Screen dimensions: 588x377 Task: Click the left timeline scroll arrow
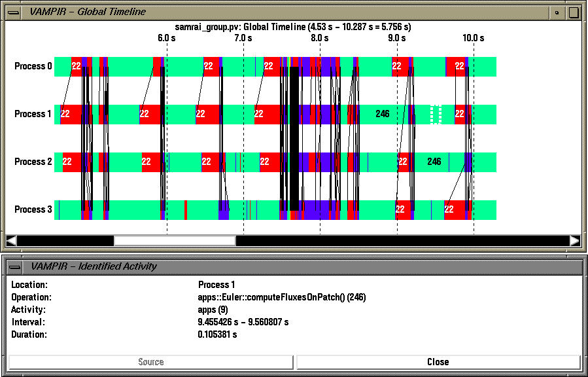pyautogui.click(x=11, y=240)
